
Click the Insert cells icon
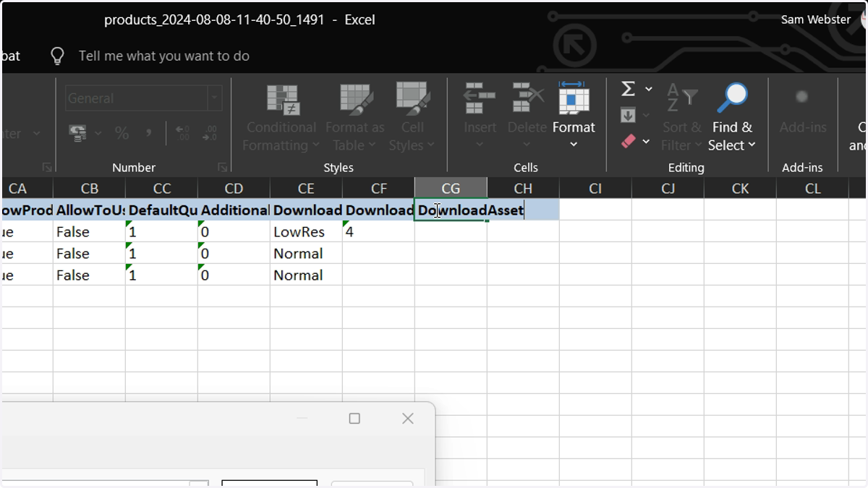pyautogui.click(x=480, y=98)
